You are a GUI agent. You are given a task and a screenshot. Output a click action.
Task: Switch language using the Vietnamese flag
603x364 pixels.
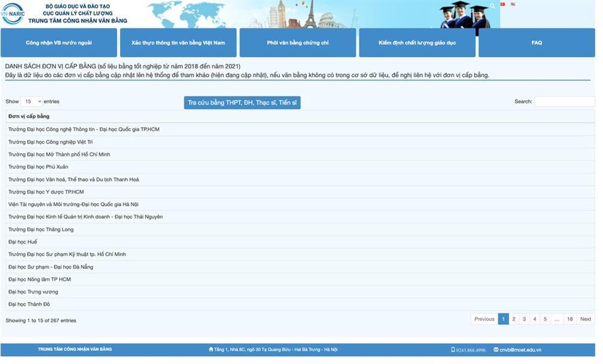tap(503, 4)
